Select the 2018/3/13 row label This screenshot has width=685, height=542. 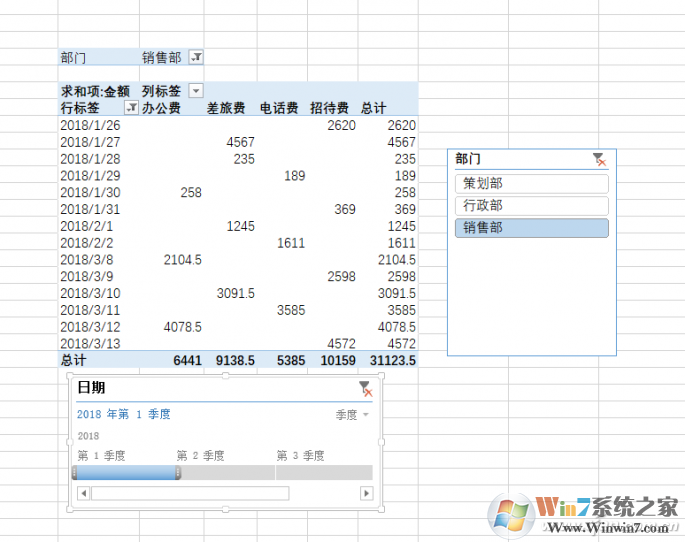coord(90,344)
